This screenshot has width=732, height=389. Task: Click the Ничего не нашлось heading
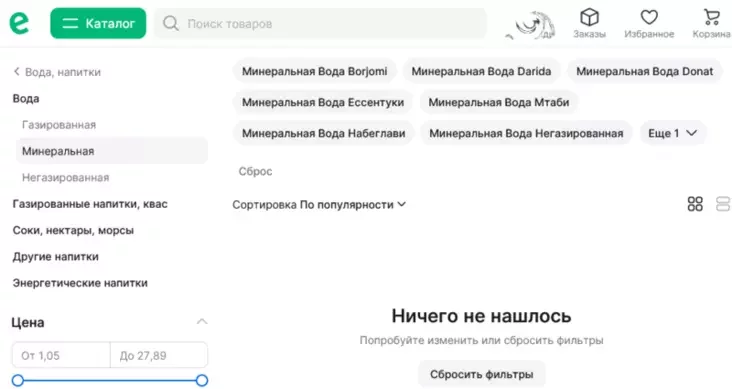pos(481,316)
